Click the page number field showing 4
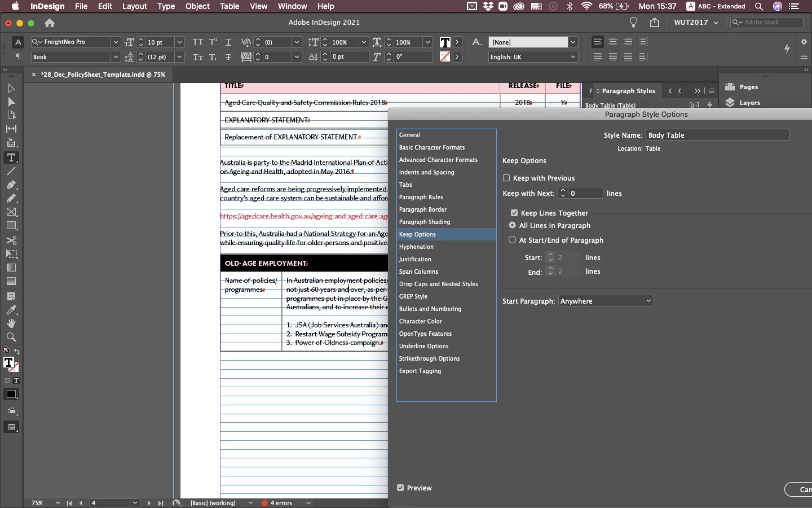The height and width of the screenshot is (508, 812). coord(111,503)
